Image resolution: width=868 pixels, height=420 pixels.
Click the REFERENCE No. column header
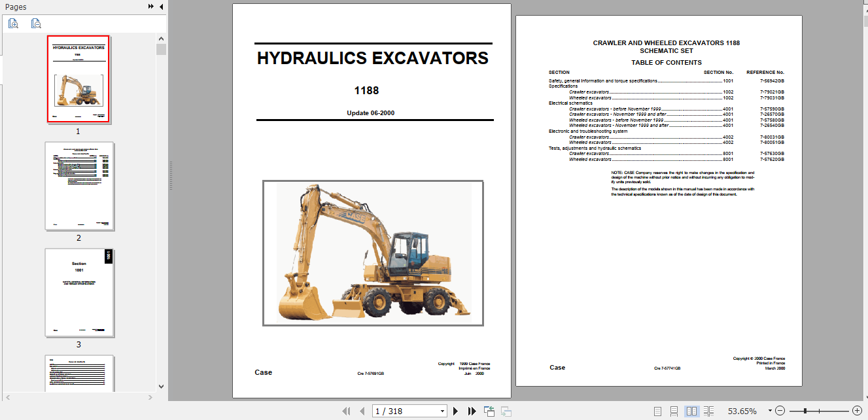765,72
